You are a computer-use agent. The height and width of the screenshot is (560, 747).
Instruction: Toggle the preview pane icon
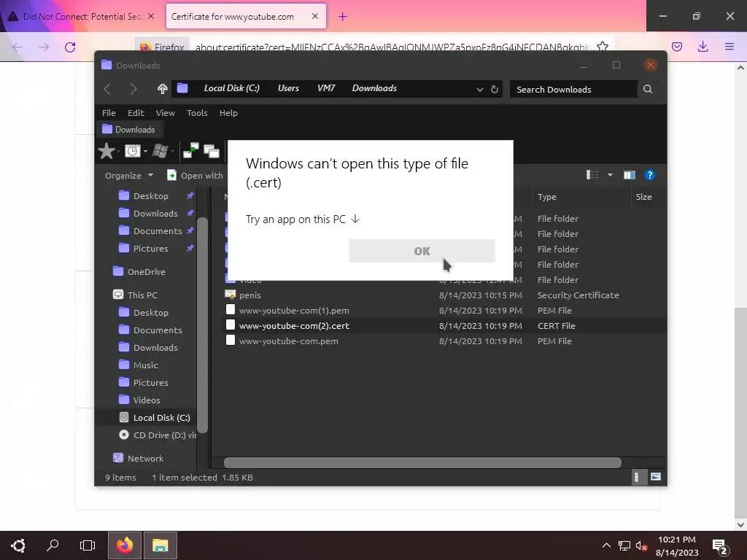coord(630,175)
